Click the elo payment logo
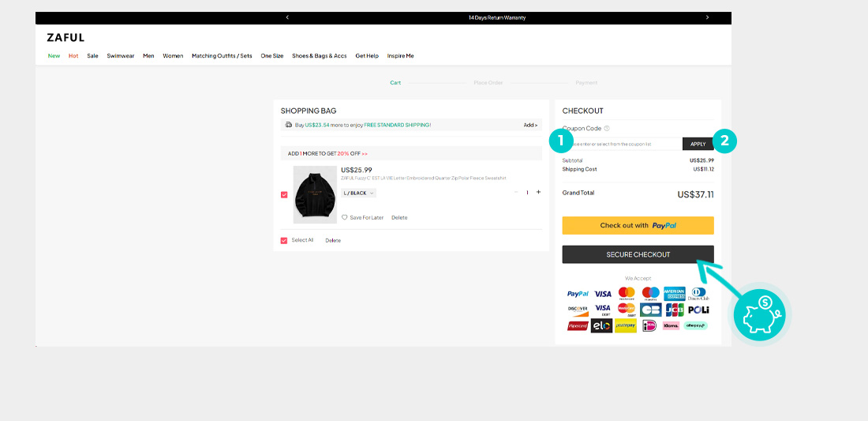 602,325
